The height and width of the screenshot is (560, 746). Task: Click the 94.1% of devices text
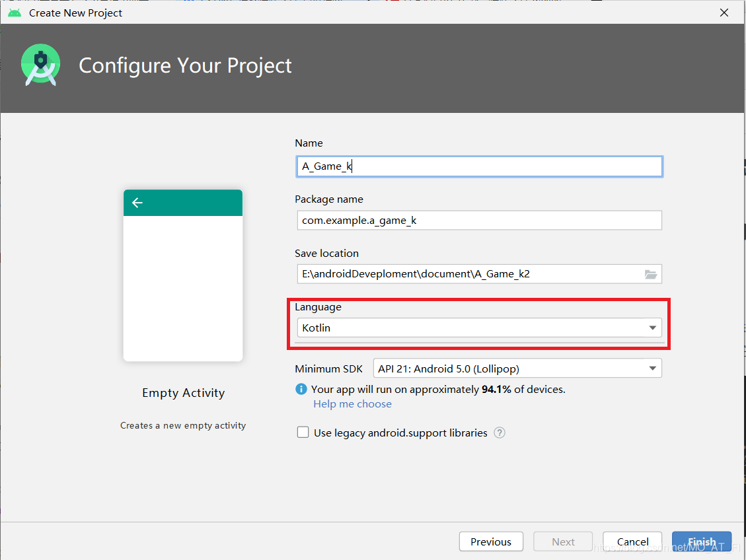(x=523, y=390)
